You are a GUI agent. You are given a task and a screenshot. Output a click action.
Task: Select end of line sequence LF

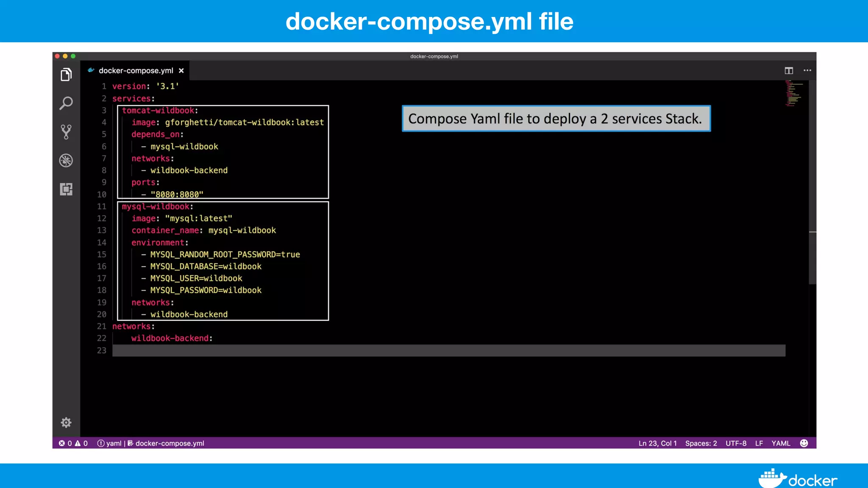[x=759, y=443]
